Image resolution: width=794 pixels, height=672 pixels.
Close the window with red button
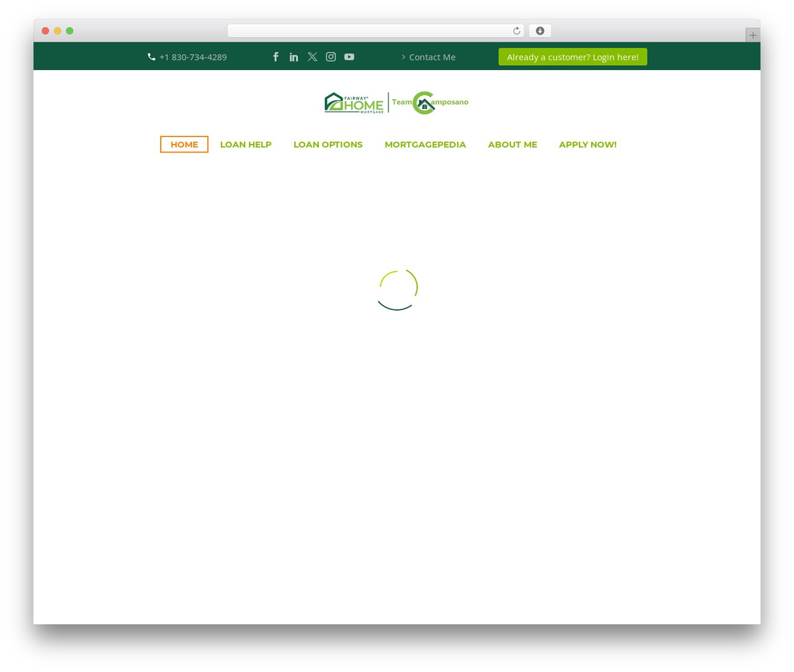click(x=45, y=31)
